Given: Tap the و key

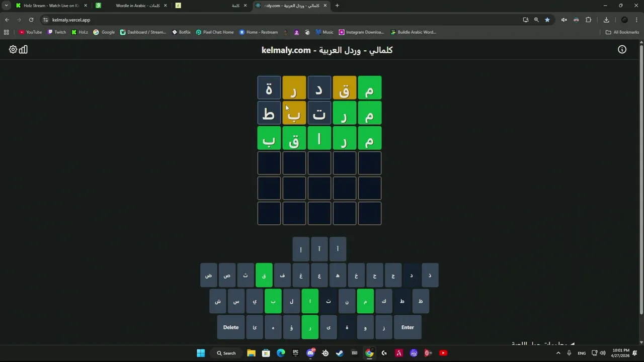Looking at the screenshot, I should tap(365, 327).
